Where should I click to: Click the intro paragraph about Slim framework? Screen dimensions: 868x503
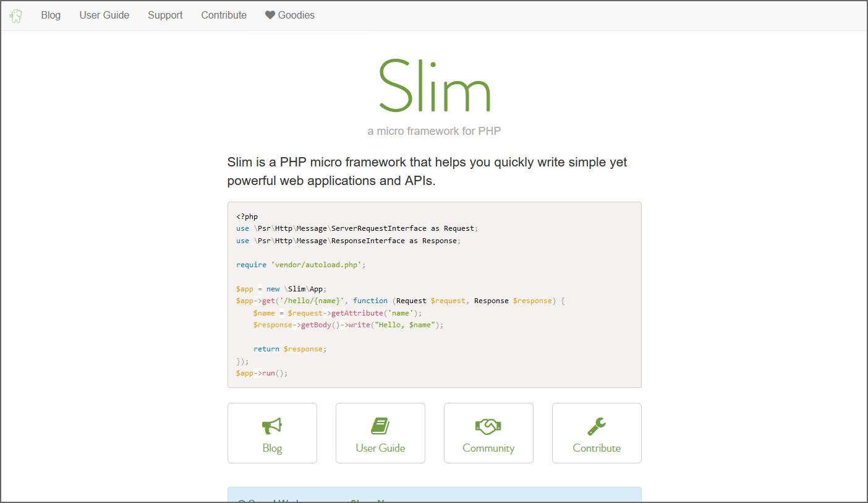[427, 171]
